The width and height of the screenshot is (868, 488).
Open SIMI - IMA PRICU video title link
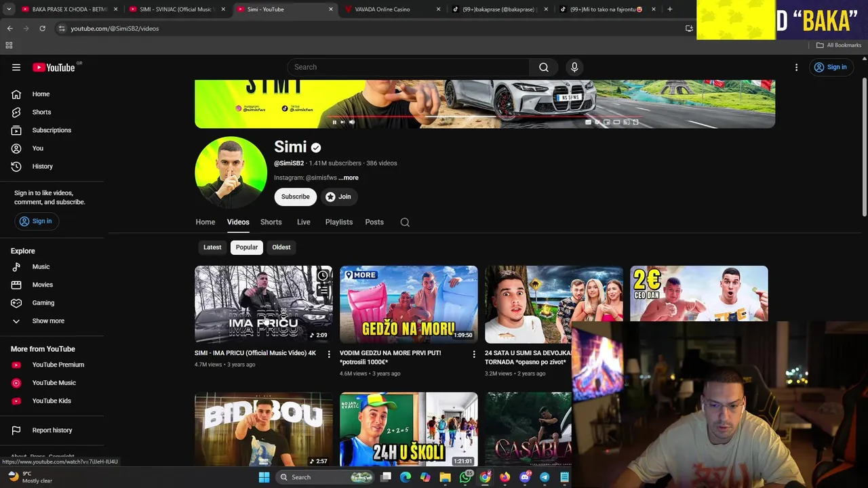(x=255, y=353)
